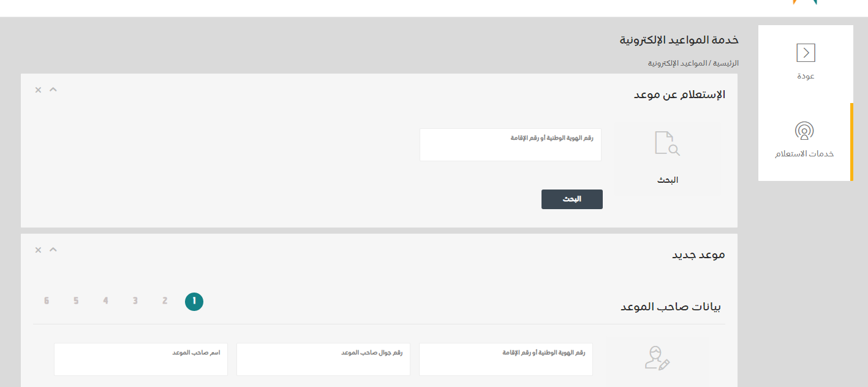Focus the ID number field in inquiry panel
868x387 pixels.
point(510,145)
